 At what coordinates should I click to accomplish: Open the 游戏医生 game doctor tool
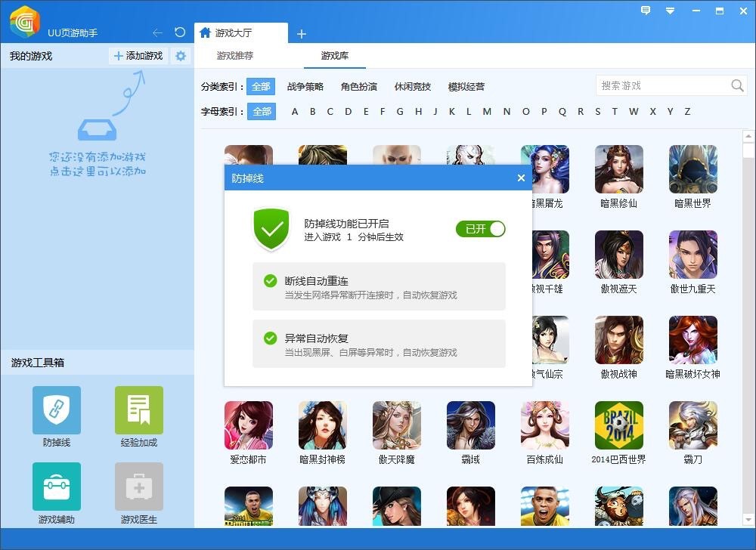tap(139, 487)
